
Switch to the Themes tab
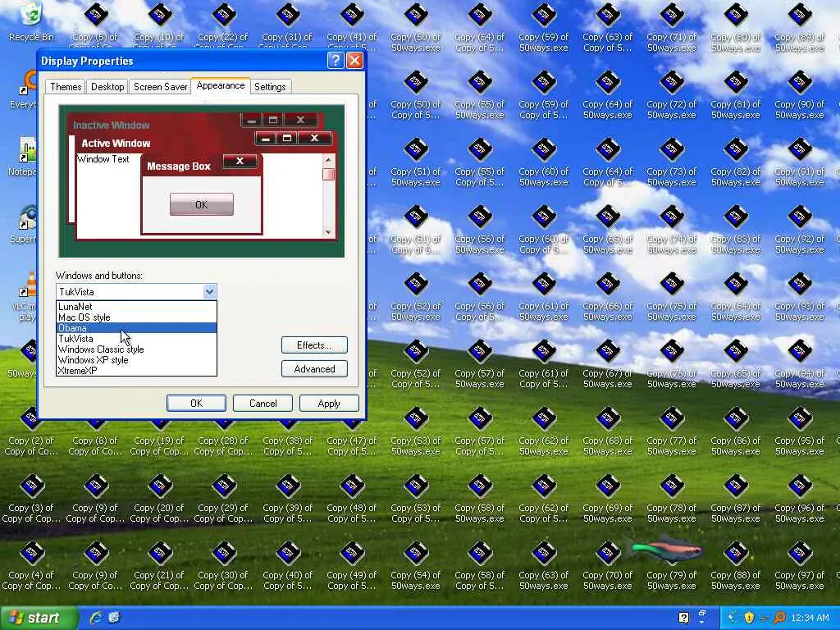click(66, 87)
